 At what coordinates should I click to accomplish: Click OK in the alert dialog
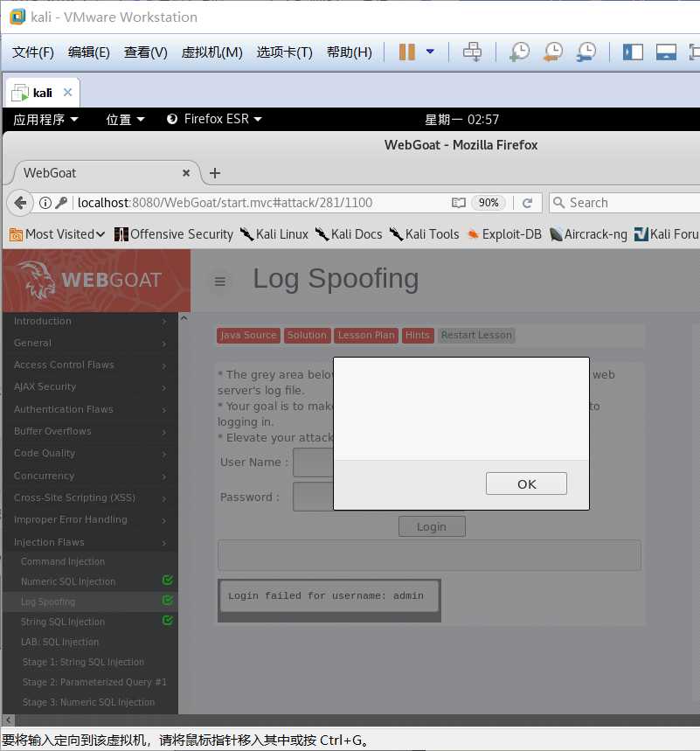coord(526,483)
